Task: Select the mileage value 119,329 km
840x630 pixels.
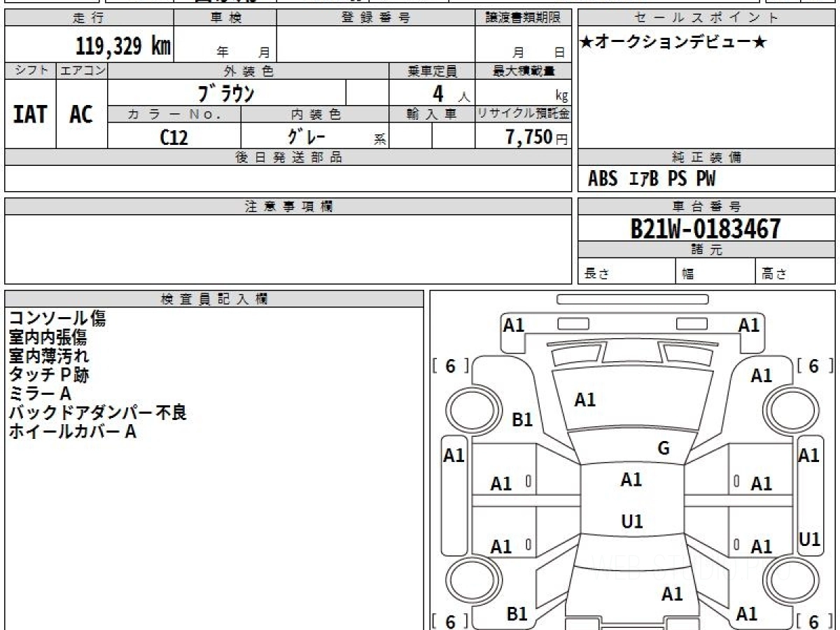Action: [x=123, y=46]
